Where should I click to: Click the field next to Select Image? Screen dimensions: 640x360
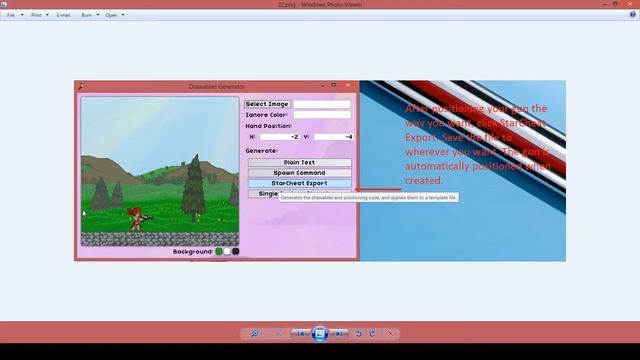[322, 104]
